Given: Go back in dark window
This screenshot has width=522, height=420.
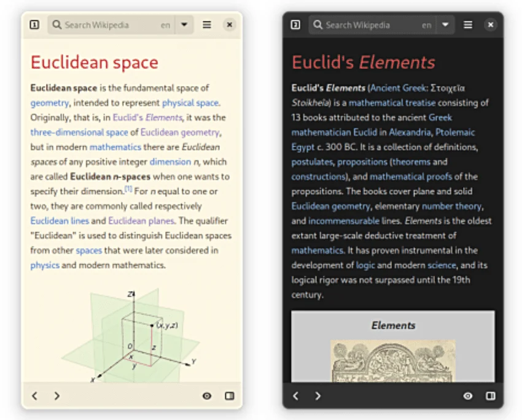Looking at the screenshot, I should point(295,395).
